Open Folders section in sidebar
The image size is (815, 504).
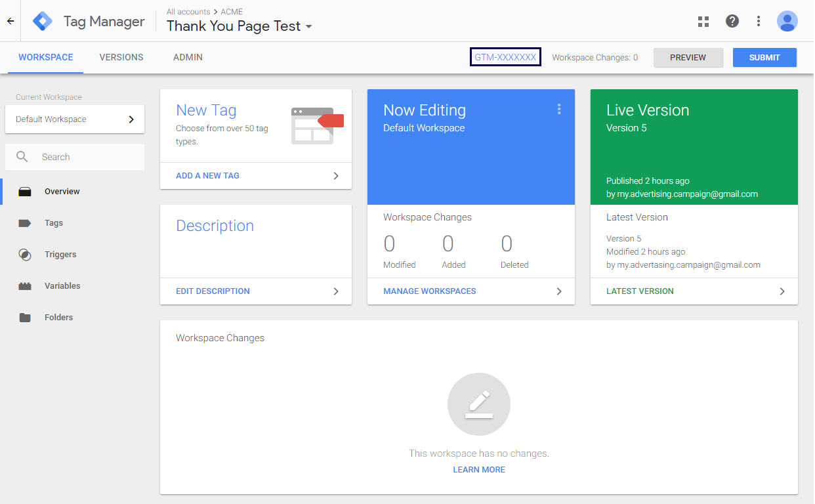pyautogui.click(x=58, y=318)
